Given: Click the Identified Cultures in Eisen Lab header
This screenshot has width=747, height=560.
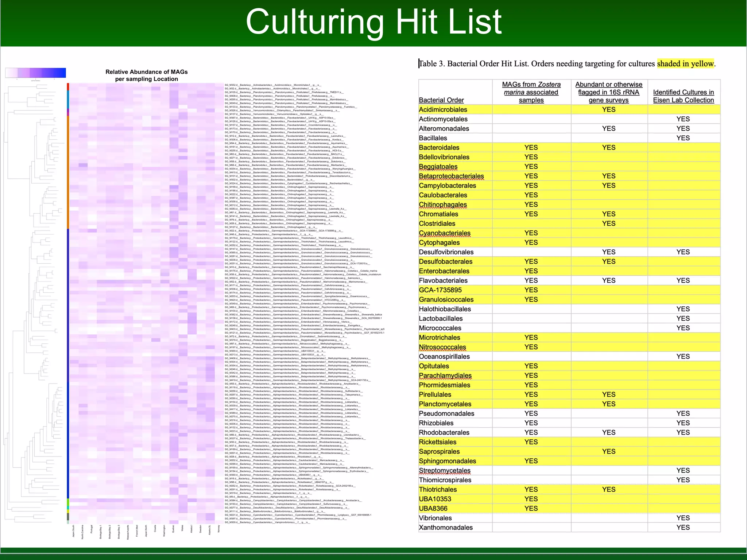Looking at the screenshot, I should [683, 96].
